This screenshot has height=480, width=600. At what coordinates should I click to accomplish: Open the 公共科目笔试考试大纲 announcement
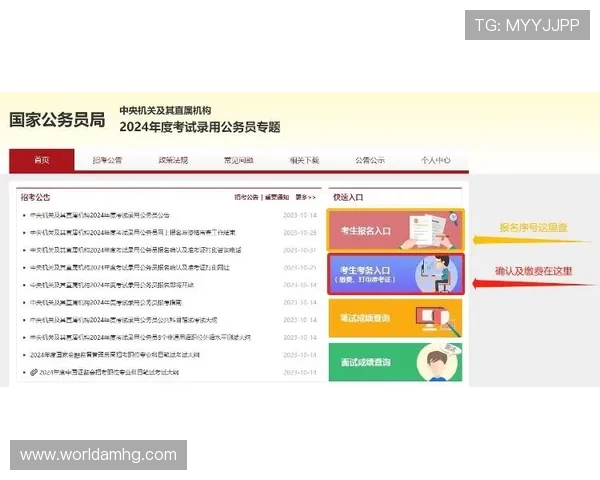click(124, 320)
